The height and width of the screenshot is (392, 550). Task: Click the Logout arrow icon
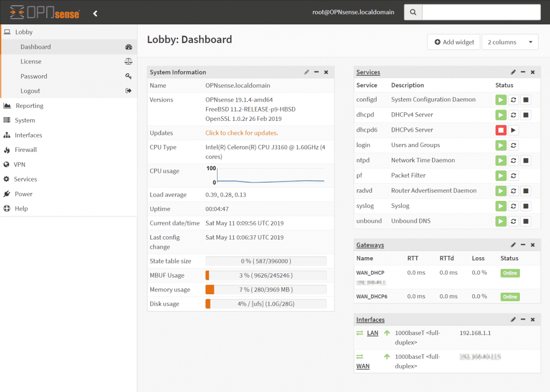128,91
